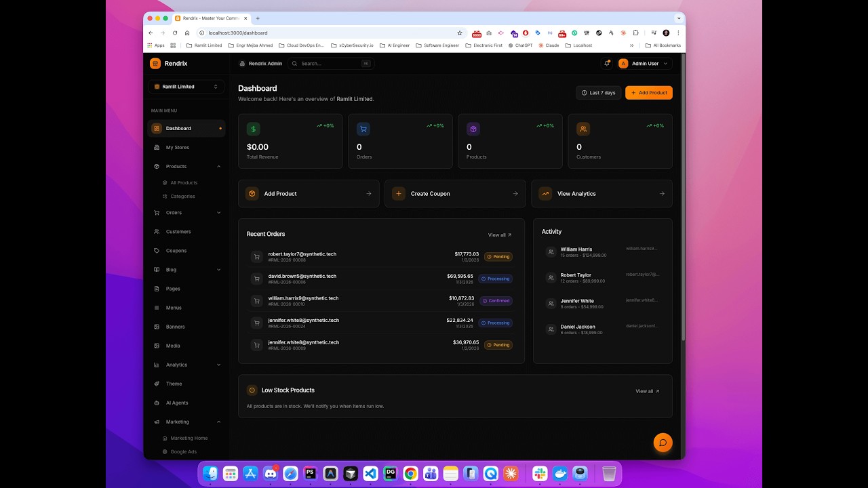Select Jennifer White in Activity

click(602, 303)
